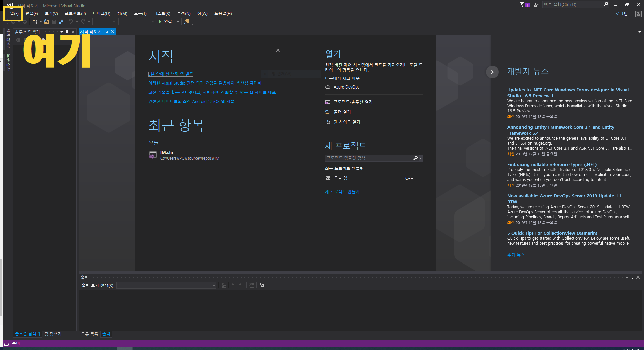
Task: Click the 새 프로젝트 만들기... link
Action: click(344, 192)
